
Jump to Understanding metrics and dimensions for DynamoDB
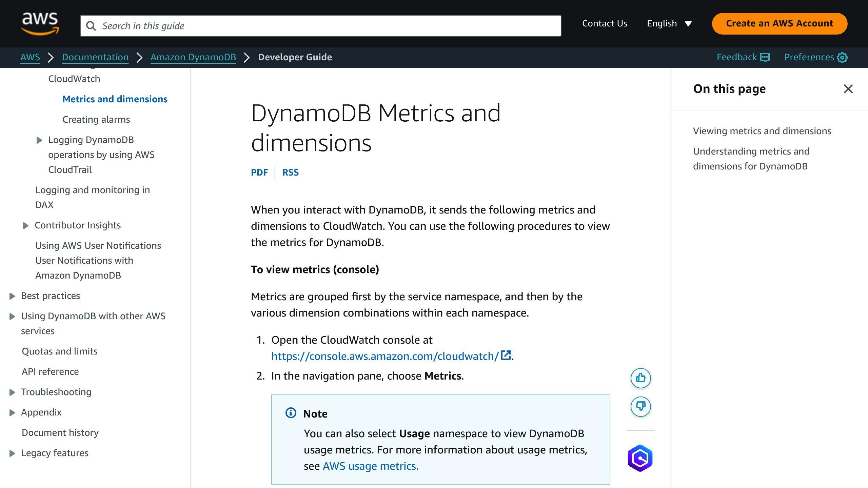point(751,159)
